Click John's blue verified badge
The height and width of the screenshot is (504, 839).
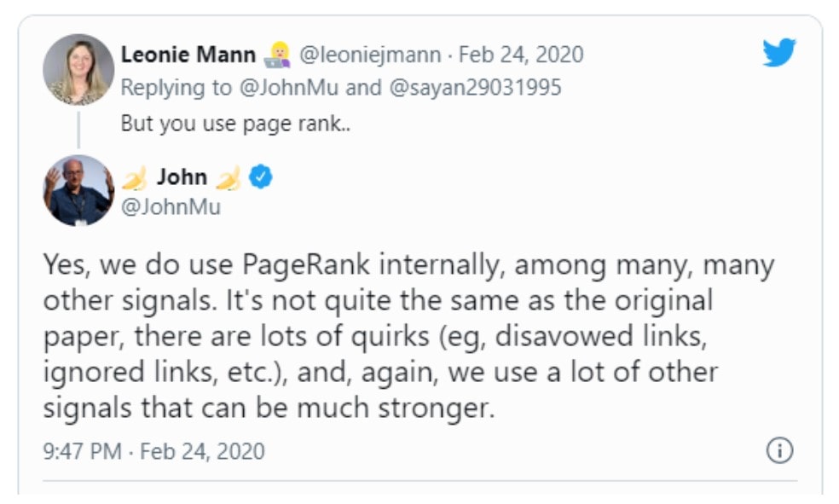[x=261, y=177]
